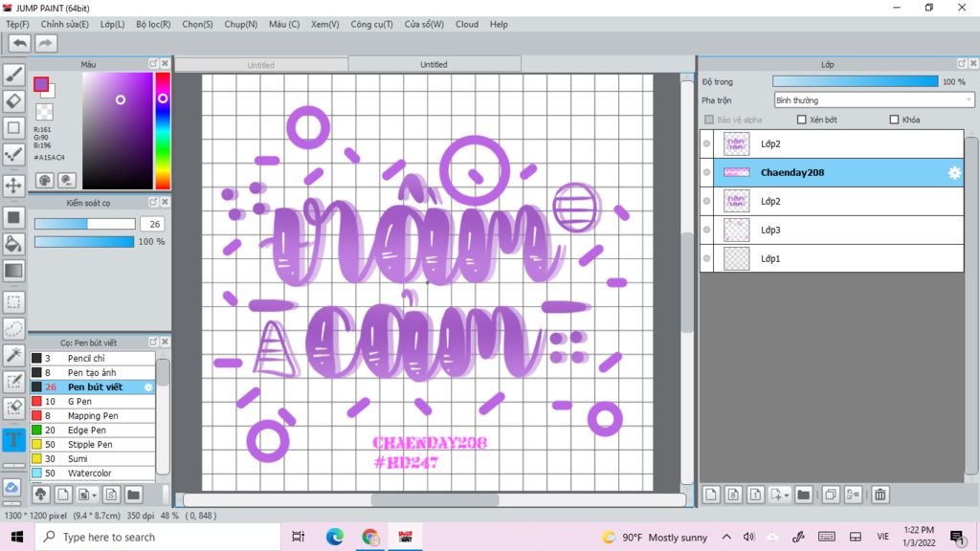
Task: Choose the Pencil chì brush
Action: (93, 359)
